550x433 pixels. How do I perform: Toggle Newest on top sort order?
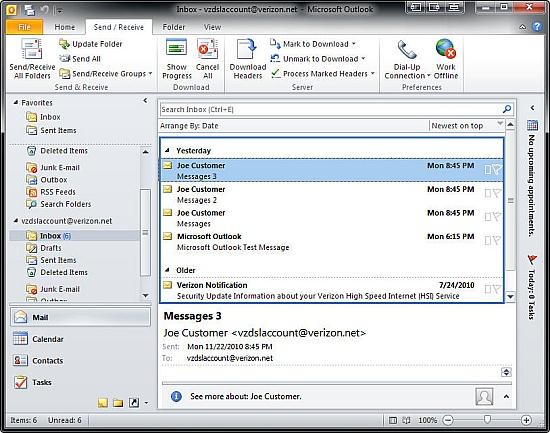[x=467, y=126]
